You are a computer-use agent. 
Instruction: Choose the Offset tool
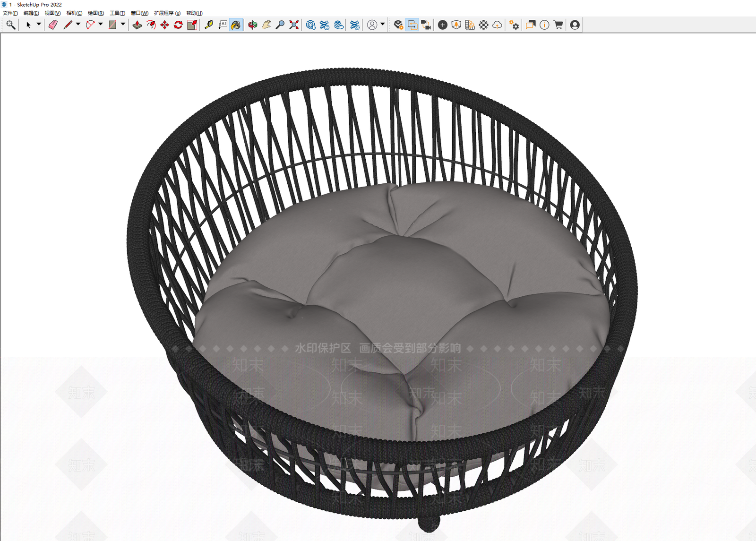(151, 25)
